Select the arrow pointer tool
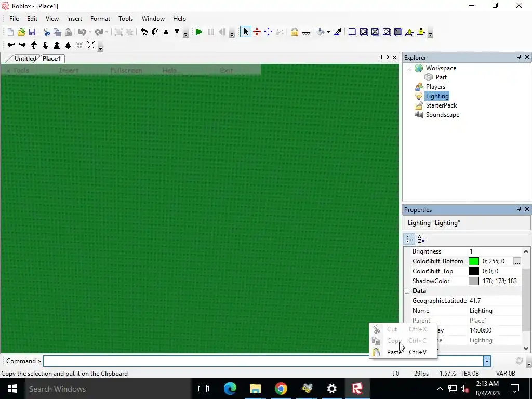Image resolution: width=532 pixels, height=399 pixels. click(246, 32)
